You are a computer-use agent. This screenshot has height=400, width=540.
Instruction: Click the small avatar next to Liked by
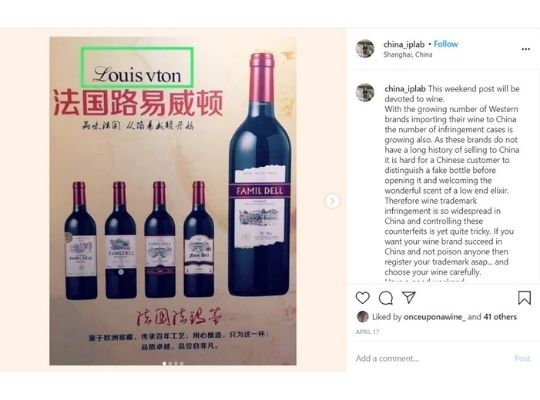[363, 317]
